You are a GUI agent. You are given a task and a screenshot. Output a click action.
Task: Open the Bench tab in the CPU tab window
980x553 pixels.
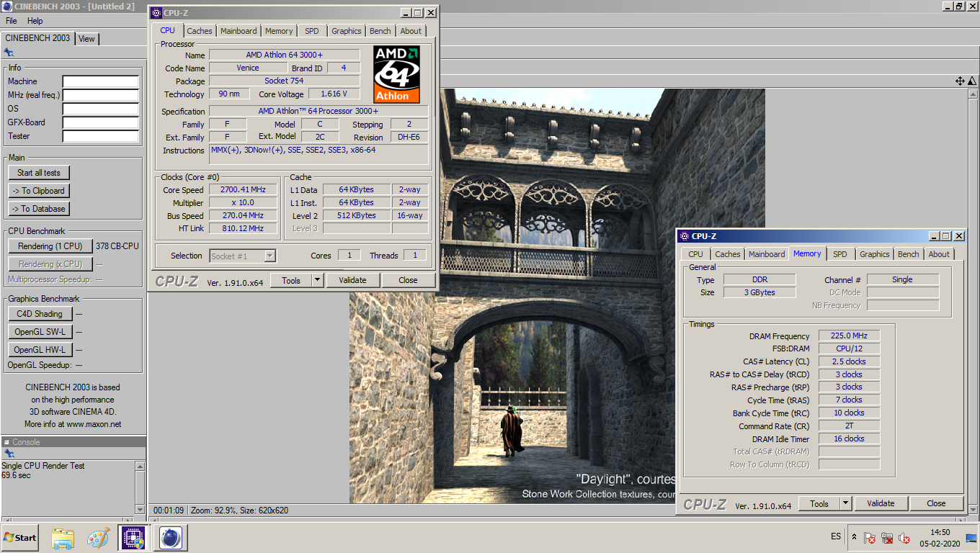(x=380, y=31)
